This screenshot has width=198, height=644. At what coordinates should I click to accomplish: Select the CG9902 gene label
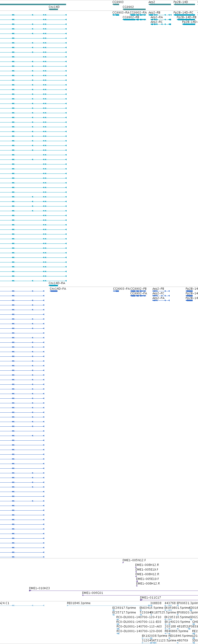pyautogui.click(x=128, y=7)
